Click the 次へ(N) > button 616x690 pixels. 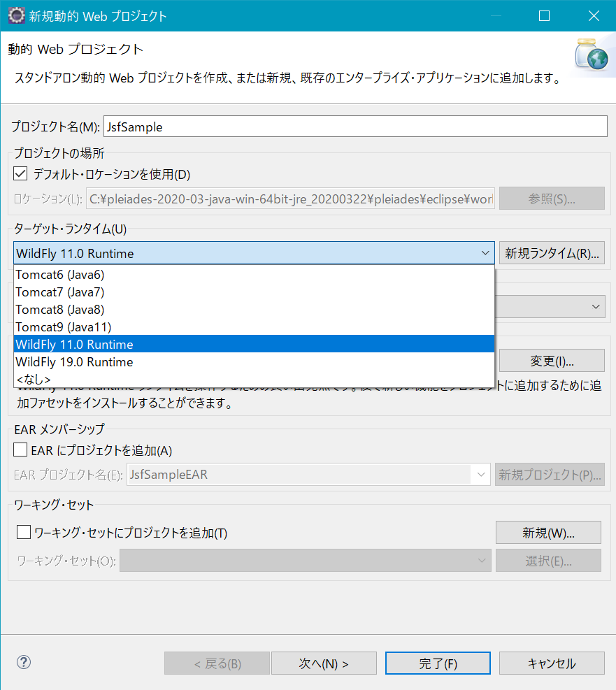324,663
